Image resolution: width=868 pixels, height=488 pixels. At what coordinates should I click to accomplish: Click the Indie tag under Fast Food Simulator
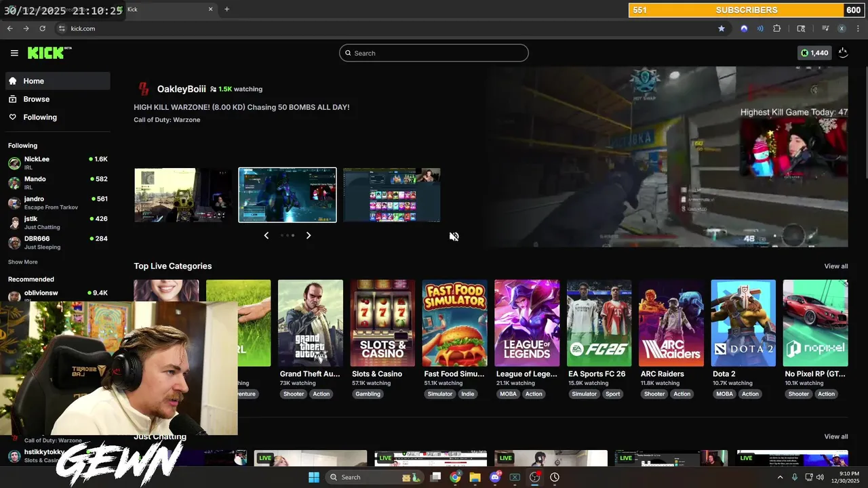[x=468, y=394]
